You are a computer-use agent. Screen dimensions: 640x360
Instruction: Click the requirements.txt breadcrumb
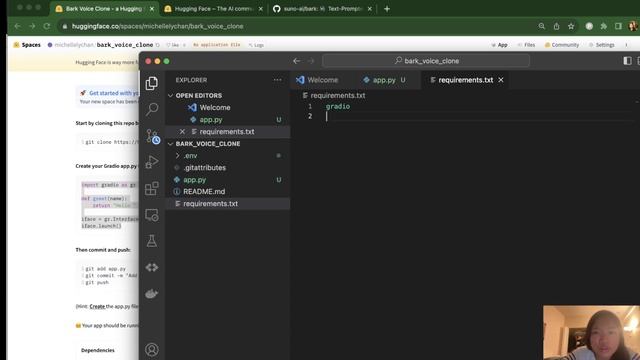[338, 96]
